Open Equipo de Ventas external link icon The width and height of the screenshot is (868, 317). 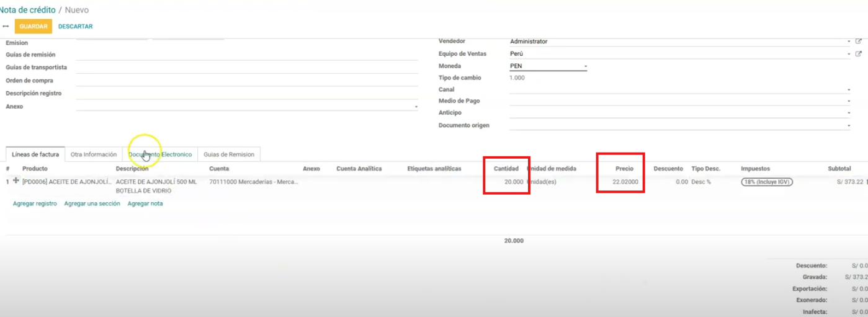pyautogui.click(x=859, y=54)
